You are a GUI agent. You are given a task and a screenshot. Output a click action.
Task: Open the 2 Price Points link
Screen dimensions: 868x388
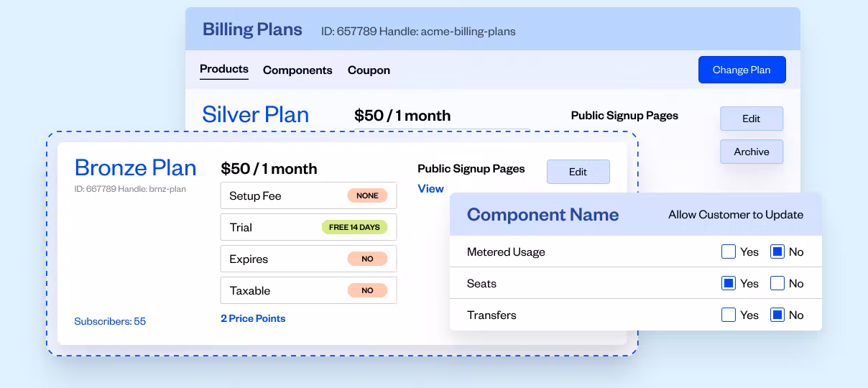pyautogui.click(x=253, y=318)
